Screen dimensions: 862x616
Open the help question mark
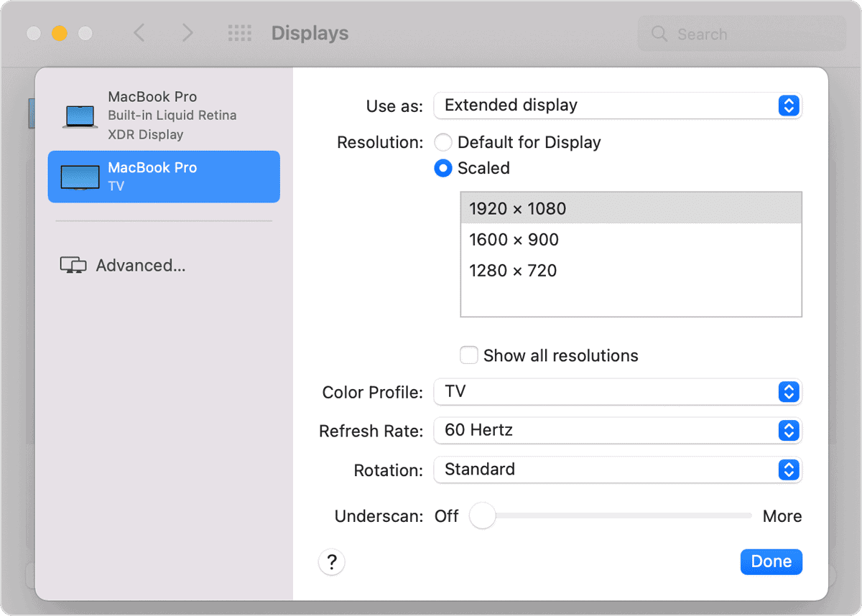point(331,561)
